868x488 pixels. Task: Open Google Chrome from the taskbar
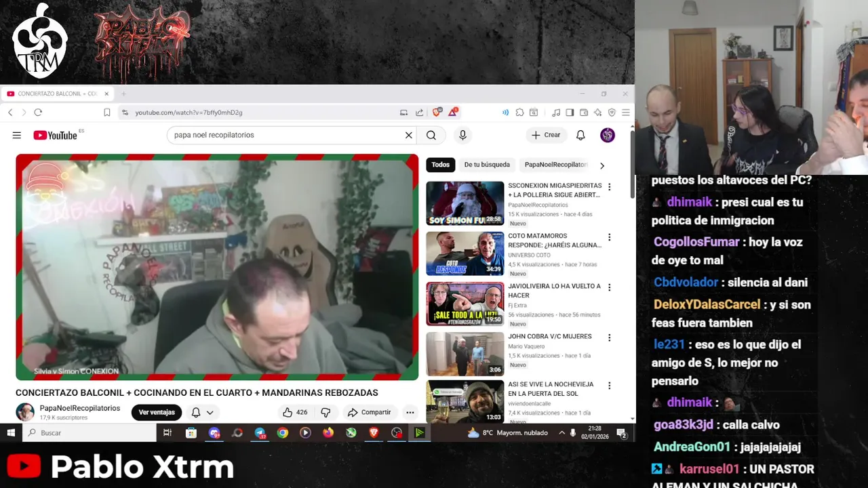coord(283,432)
